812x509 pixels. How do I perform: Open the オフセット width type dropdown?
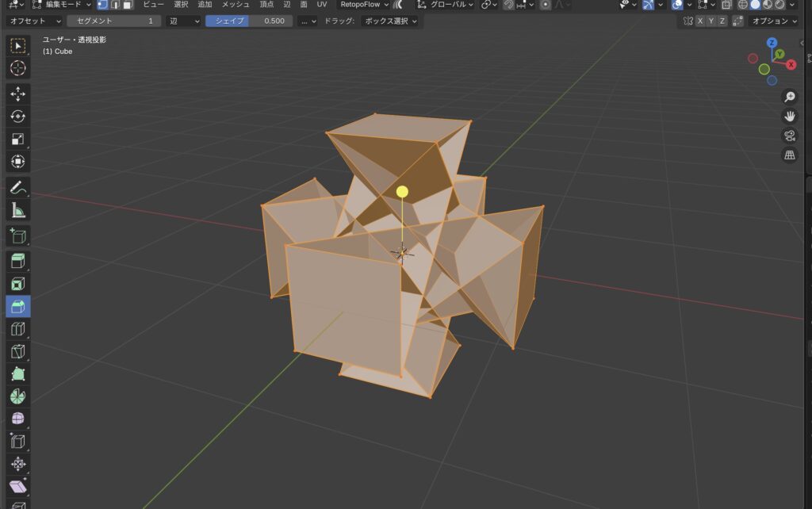click(x=34, y=21)
